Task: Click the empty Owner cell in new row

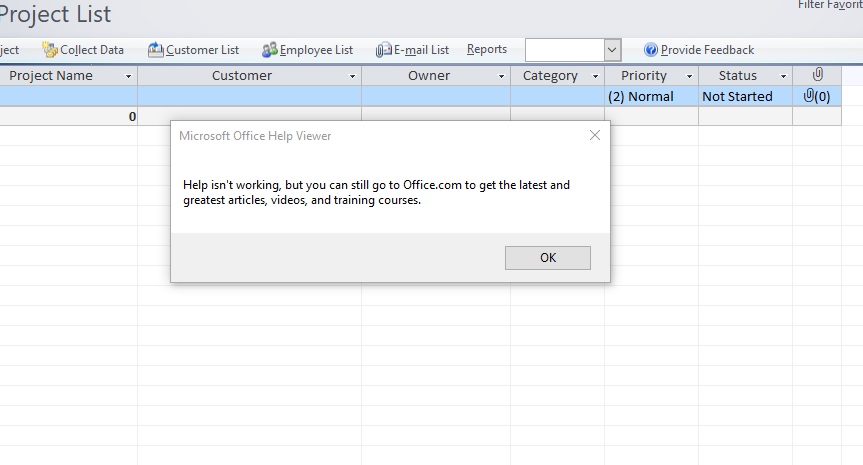Action: coord(436,96)
